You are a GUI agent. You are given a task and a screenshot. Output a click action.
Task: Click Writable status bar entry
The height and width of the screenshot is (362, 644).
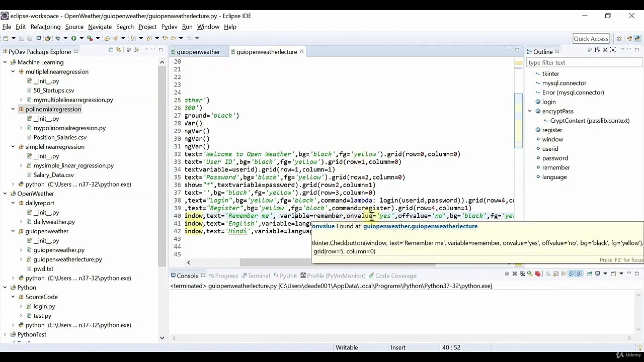(347, 347)
